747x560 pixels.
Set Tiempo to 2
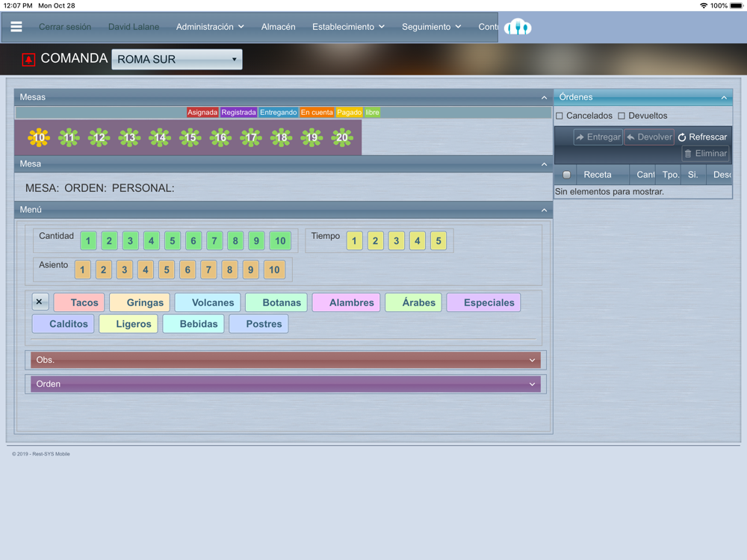click(376, 241)
